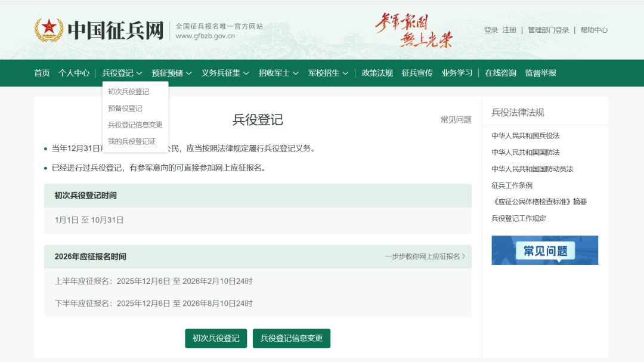Open 中华人民共和国国防动员法 link

(x=532, y=169)
